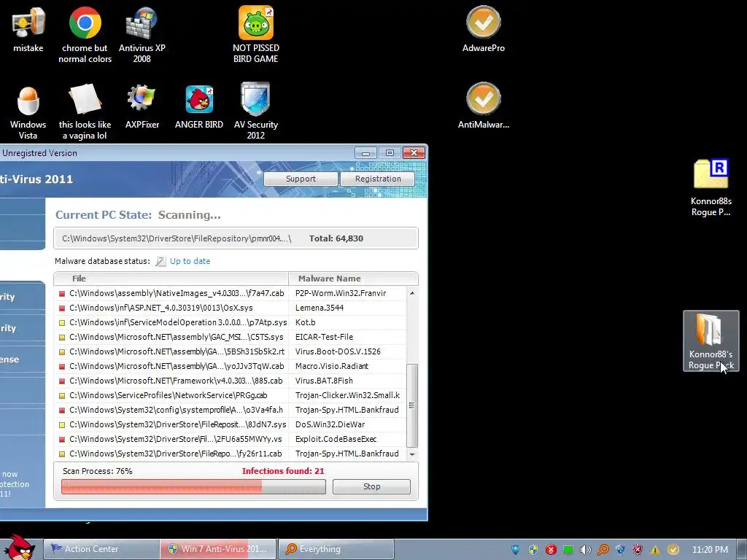
Task: Click the Show desktop strip
Action: pos(742,549)
